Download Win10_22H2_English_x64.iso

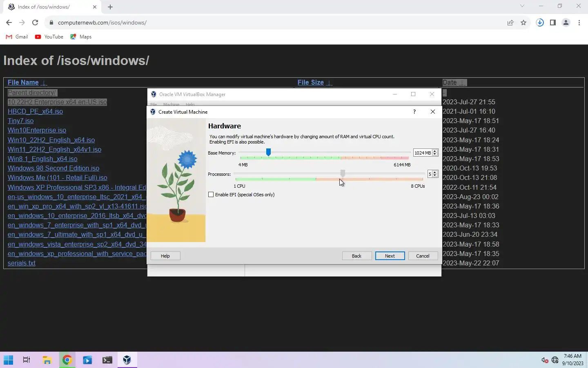click(51, 140)
